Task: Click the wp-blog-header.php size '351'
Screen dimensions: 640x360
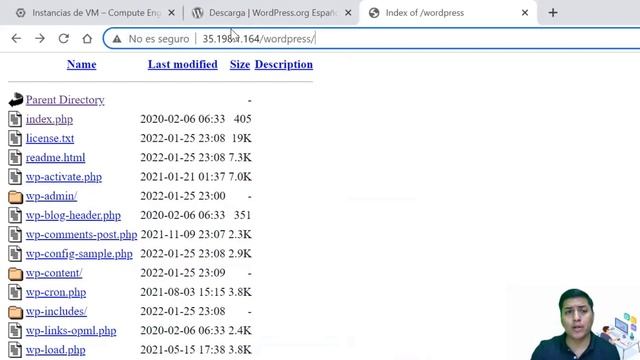Action: click(x=242, y=215)
